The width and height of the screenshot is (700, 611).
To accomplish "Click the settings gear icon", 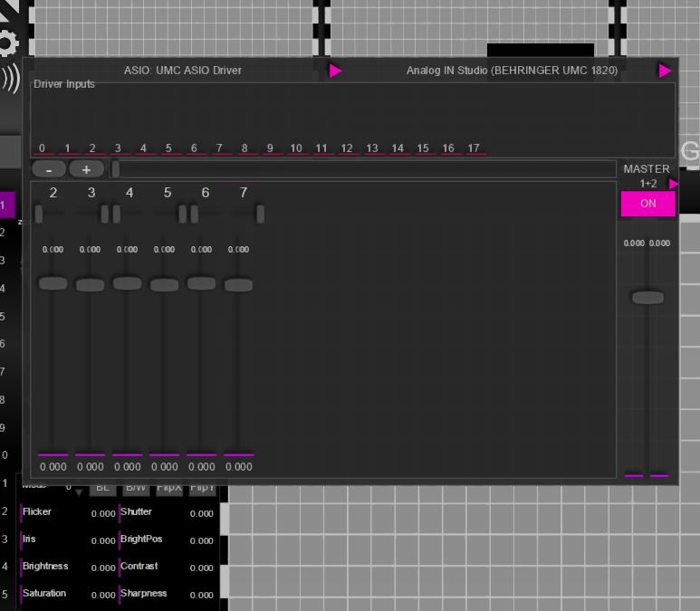I will (7, 42).
